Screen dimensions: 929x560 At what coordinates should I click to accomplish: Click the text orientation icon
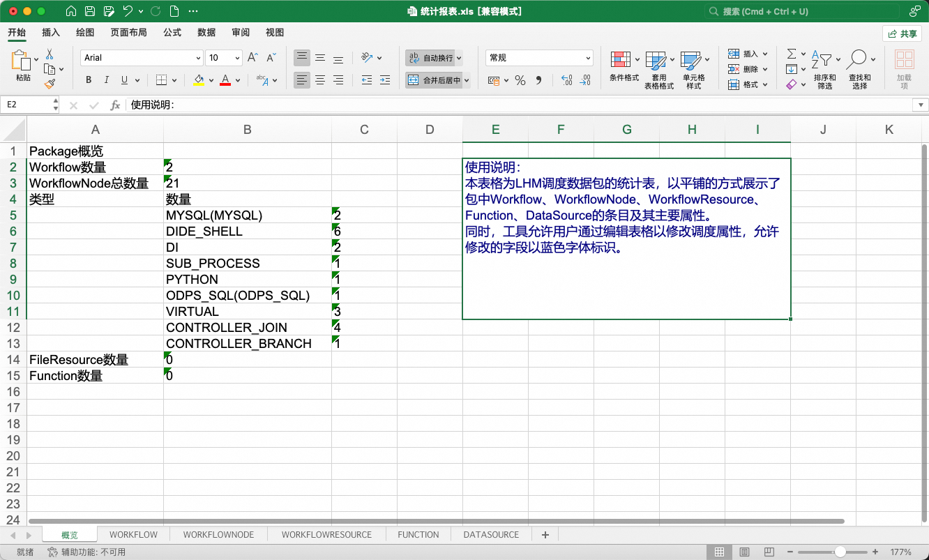click(x=368, y=58)
